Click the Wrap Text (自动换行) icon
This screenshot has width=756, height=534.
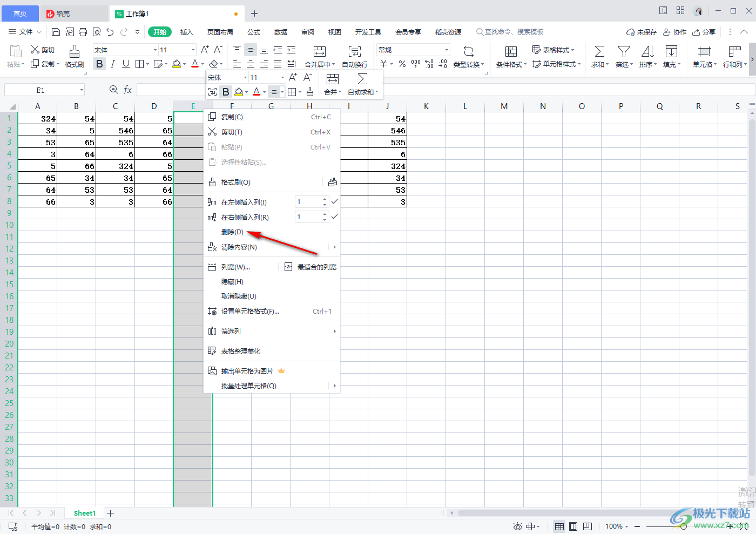[x=355, y=52]
